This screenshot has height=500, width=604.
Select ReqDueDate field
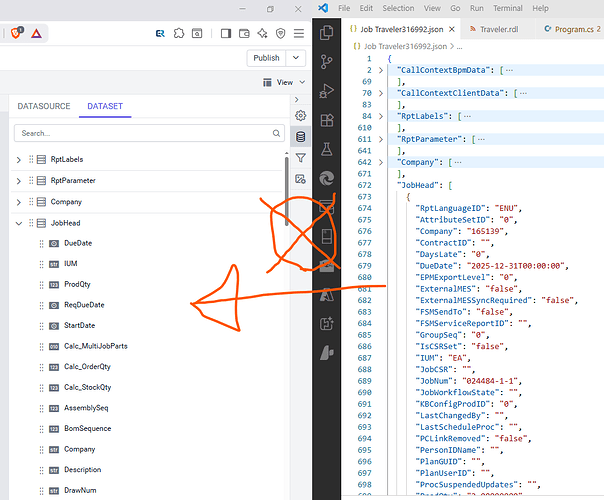[x=84, y=305]
